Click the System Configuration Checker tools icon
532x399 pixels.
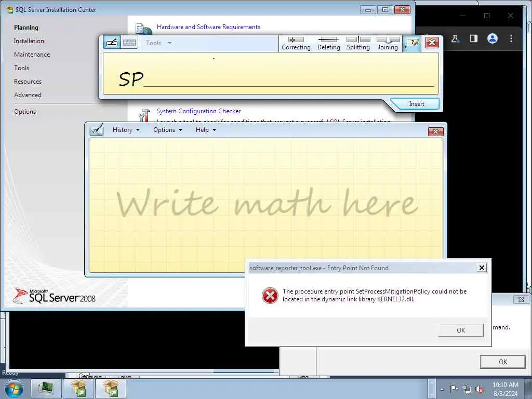(144, 115)
